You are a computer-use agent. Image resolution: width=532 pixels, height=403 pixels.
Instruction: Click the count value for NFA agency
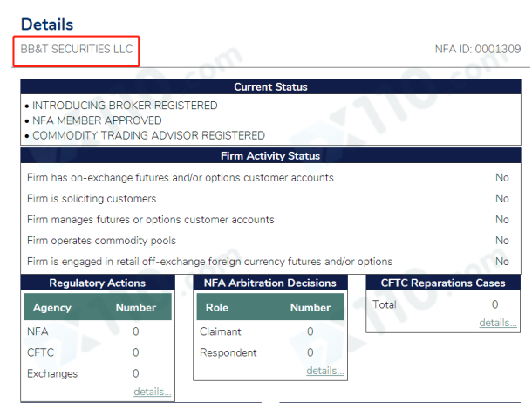click(x=136, y=331)
